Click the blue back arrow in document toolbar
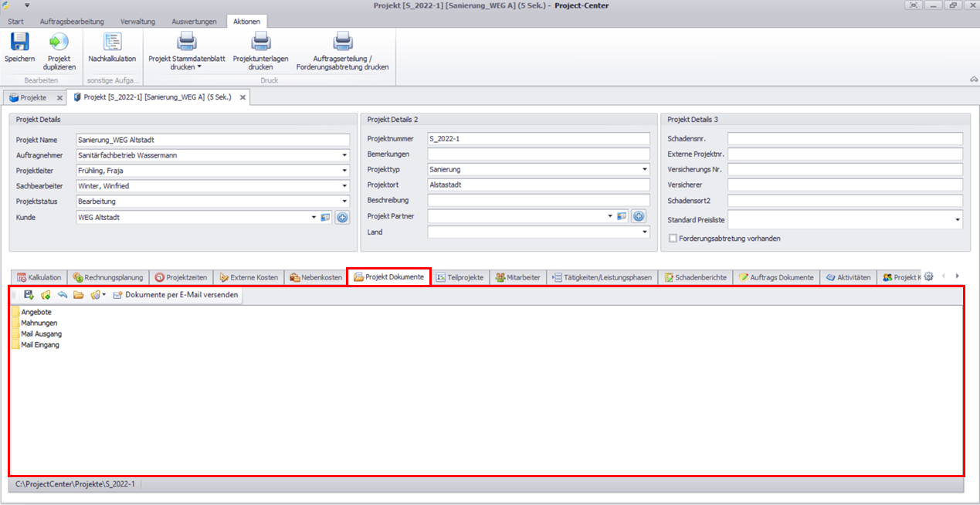Image resolution: width=980 pixels, height=505 pixels. click(x=63, y=295)
